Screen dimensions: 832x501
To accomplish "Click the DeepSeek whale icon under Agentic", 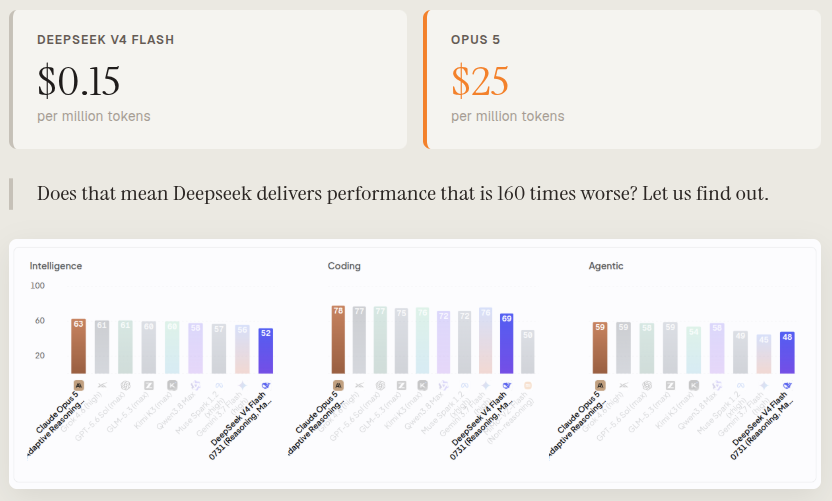I will [787, 385].
